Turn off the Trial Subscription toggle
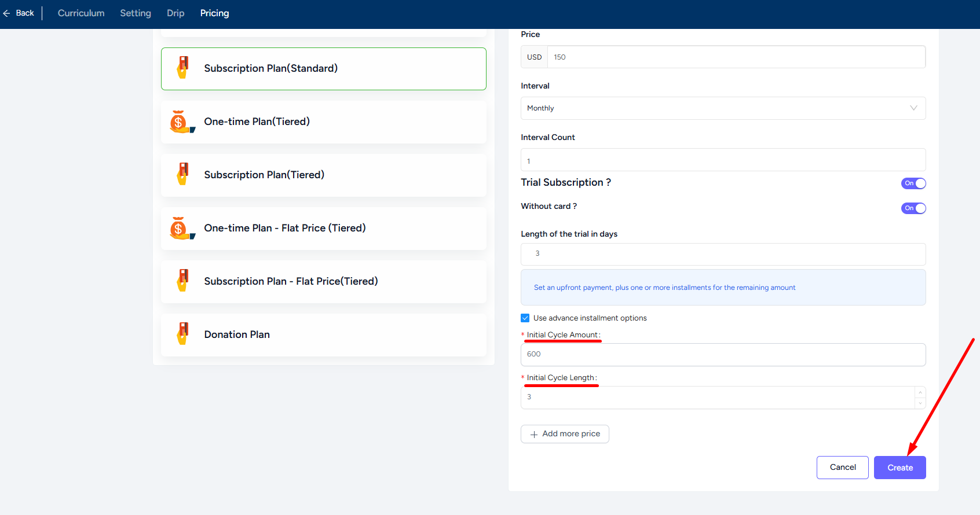The width and height of the screenshot is (980, 515). 913,183
